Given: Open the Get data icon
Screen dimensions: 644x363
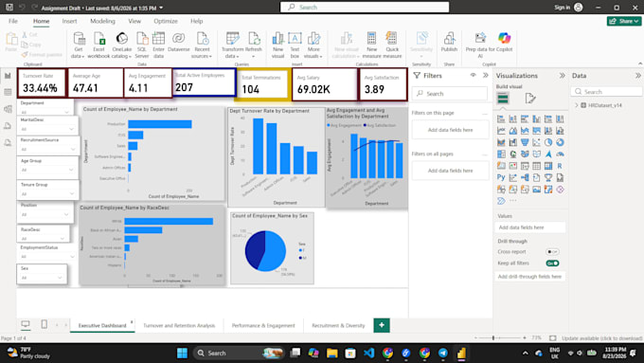Looking at the screenshot, I should click(x=78, y=45).
